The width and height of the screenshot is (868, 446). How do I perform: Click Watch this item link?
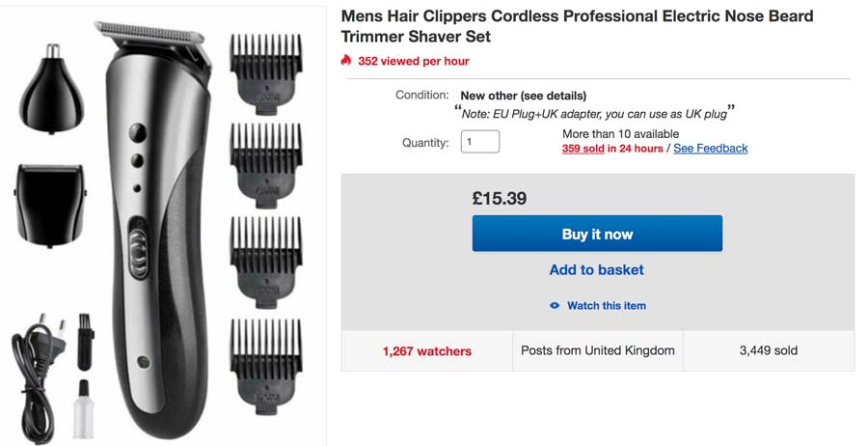[x=606, y=306]
